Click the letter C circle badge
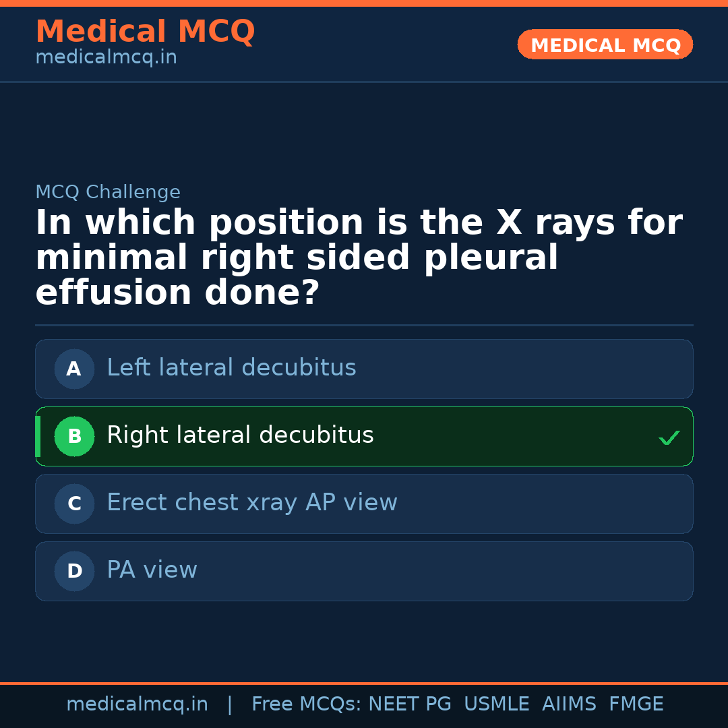 click(74, 504)
